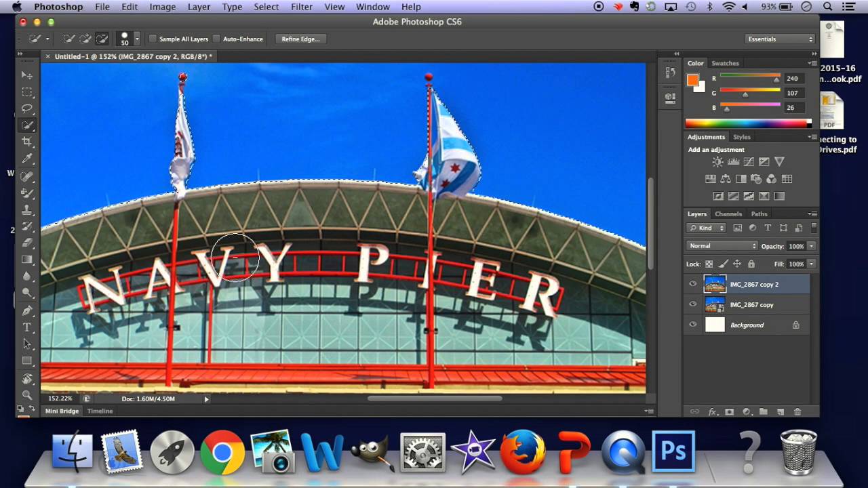The image size is (868, 488).
Task: Switch to the Paths tab
Action: 759,214
